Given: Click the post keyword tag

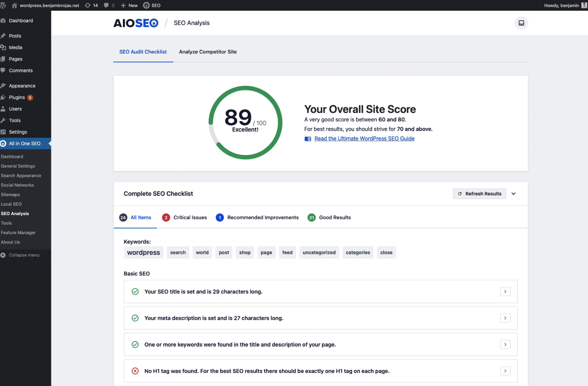Looking at the screenshot, I should pos(224,253).
